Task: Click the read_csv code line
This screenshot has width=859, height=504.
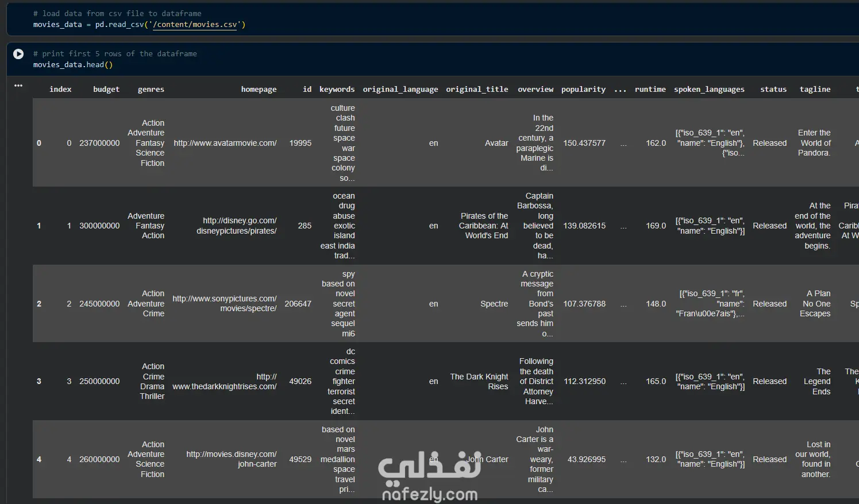Action: click(139, 25)
